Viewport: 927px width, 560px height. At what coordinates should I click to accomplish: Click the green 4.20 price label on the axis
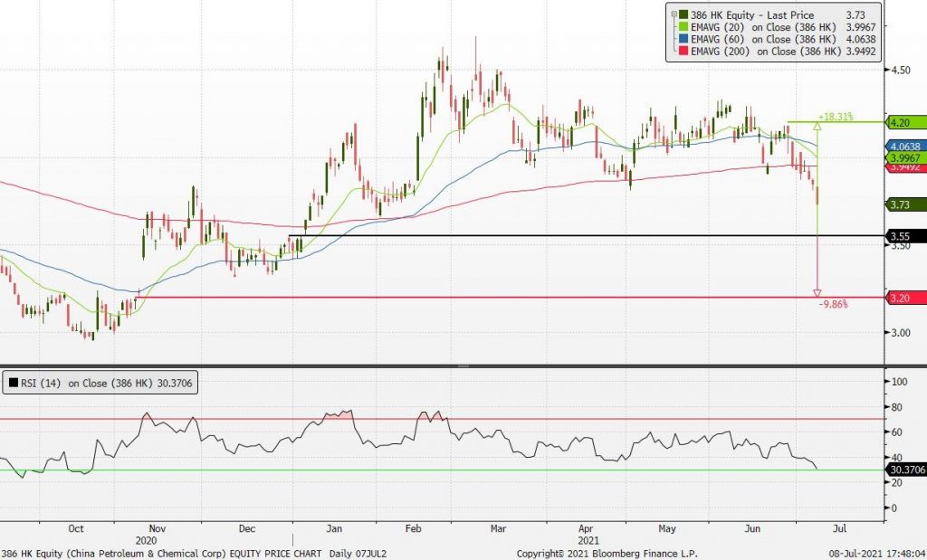pyautogui.click(x=906, y=123)
